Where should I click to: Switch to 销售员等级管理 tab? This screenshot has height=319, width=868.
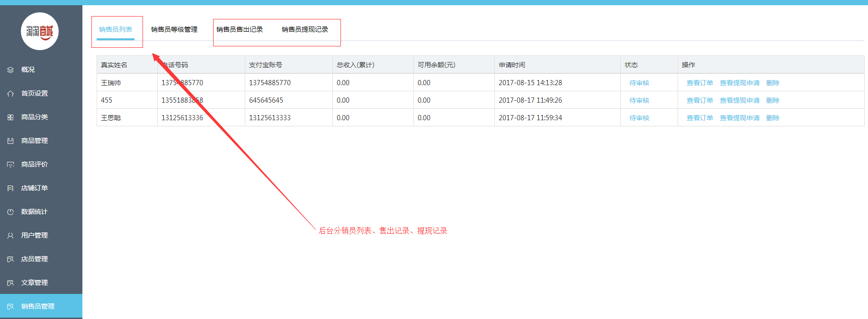pyautogui.click(x=174, y=29)
